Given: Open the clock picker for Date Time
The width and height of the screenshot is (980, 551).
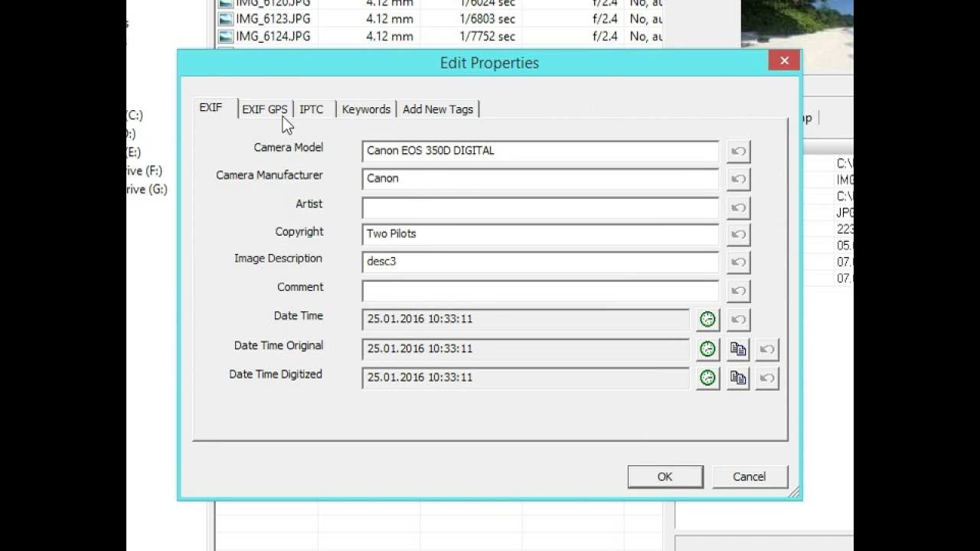Looking at the screenshot, I should click(x=707, y=319).
